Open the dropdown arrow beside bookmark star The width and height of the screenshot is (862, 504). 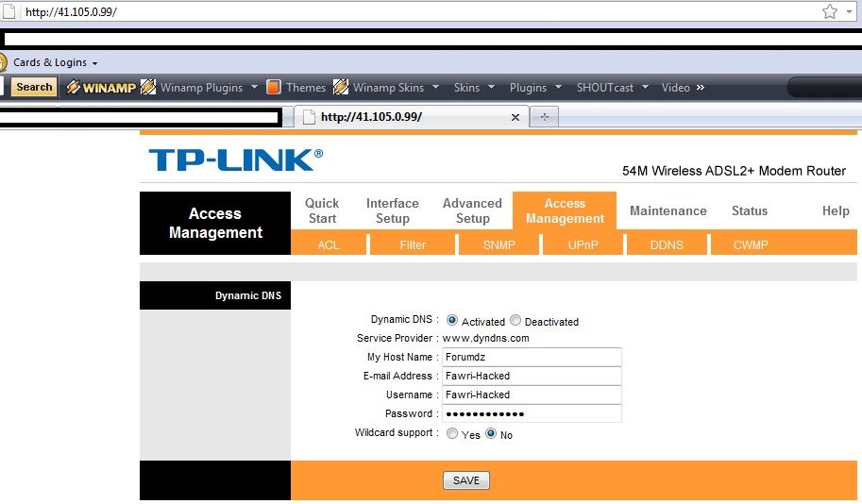(849, 11)
